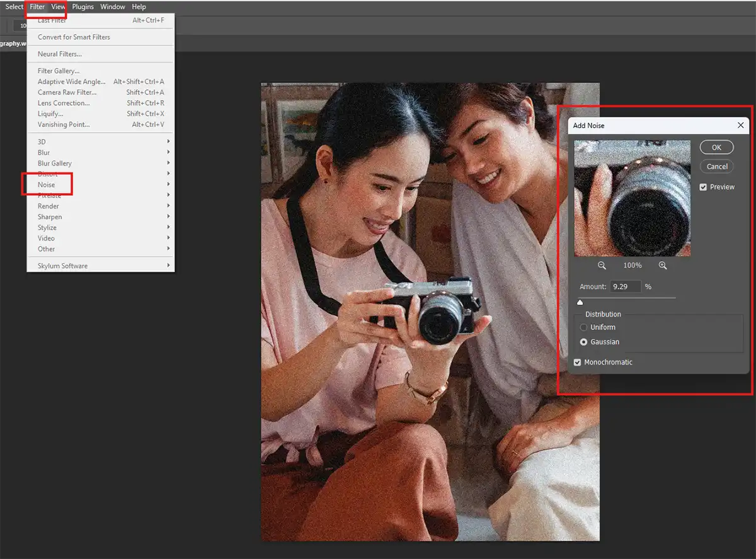Open the Plugins menu
Image resolution: width=756 pixels, height=559 pixels.
coord(83,7)
